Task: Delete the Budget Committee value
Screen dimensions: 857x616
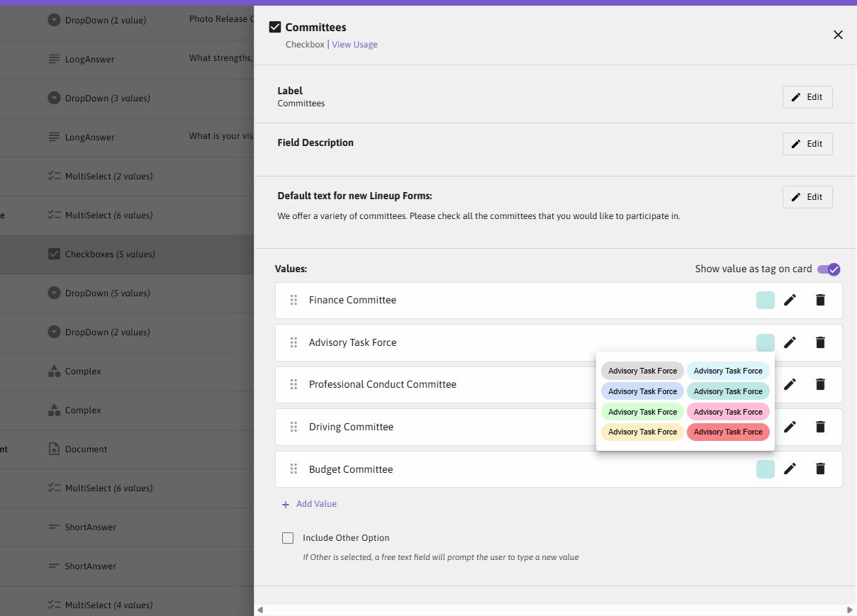Action: point(820,469)
